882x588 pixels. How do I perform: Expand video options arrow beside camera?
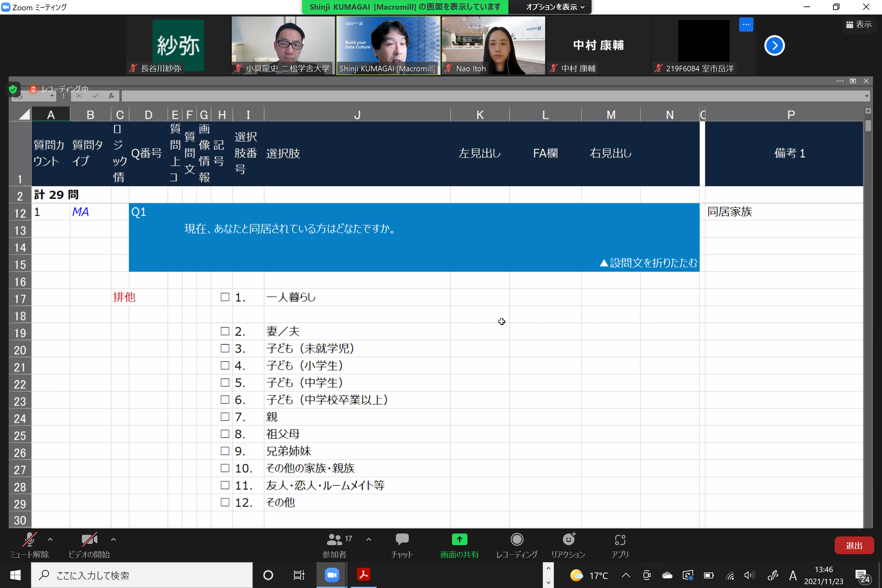pyautogui.click(x=113, y=540)
